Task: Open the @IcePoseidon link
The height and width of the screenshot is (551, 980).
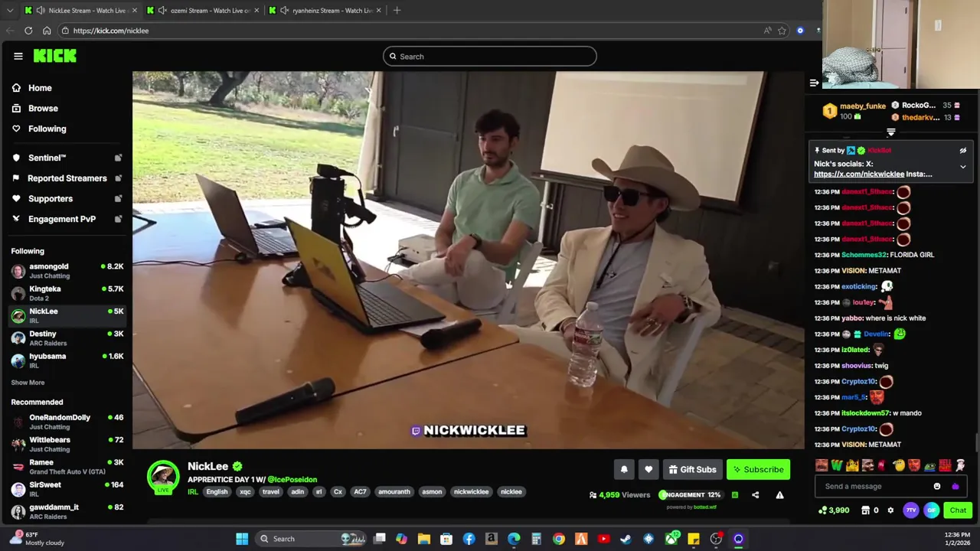Action: click(292, 480)
